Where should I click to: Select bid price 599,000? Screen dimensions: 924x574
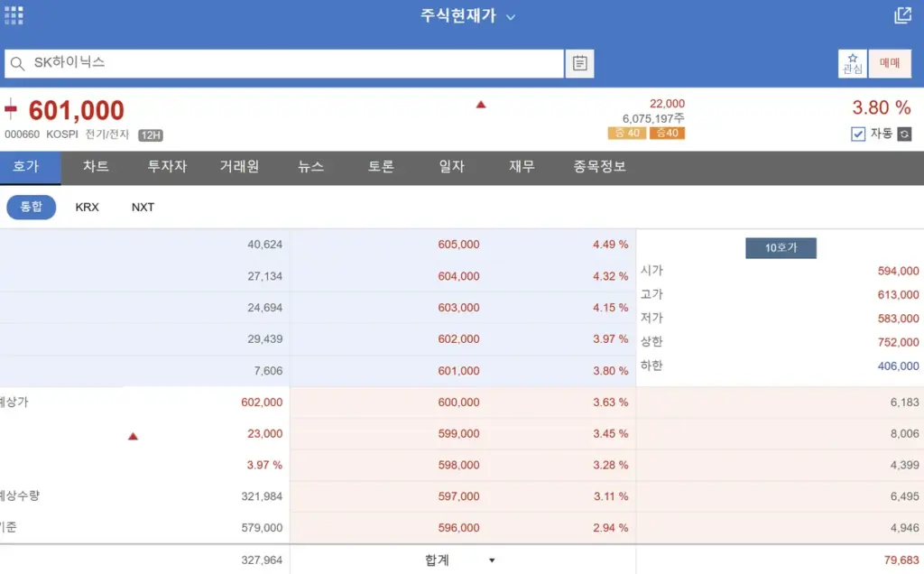tap(458, 434)
